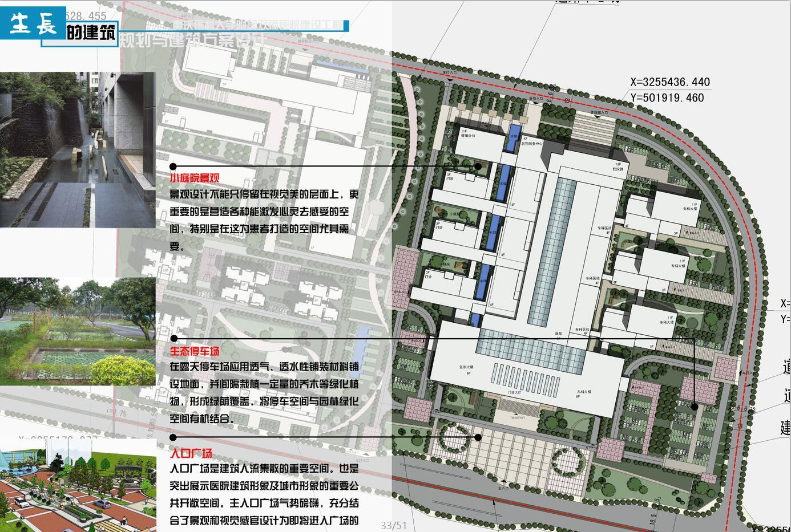
Task: Click the black callout dot on entrance plaza
Action: pos(478,437)
